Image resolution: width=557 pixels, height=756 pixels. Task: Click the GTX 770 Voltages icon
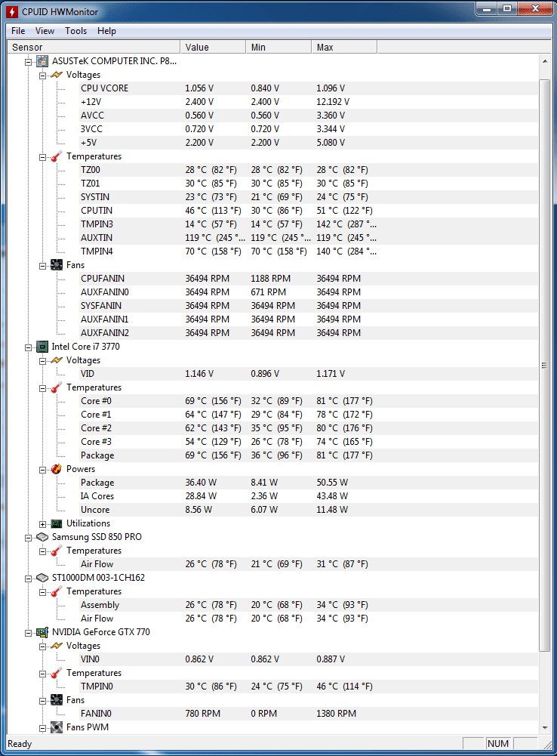(57, 646)
